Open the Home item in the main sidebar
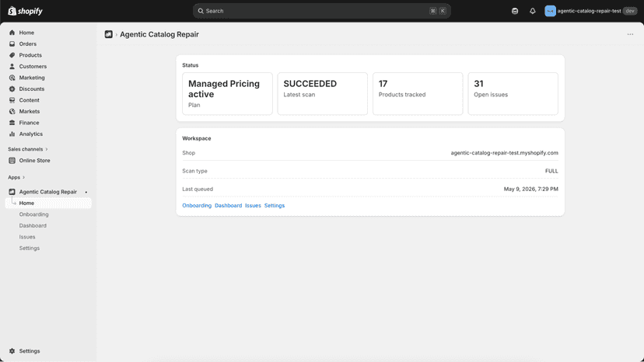Viewport: 644px width, 362px height. pos(26,33)
